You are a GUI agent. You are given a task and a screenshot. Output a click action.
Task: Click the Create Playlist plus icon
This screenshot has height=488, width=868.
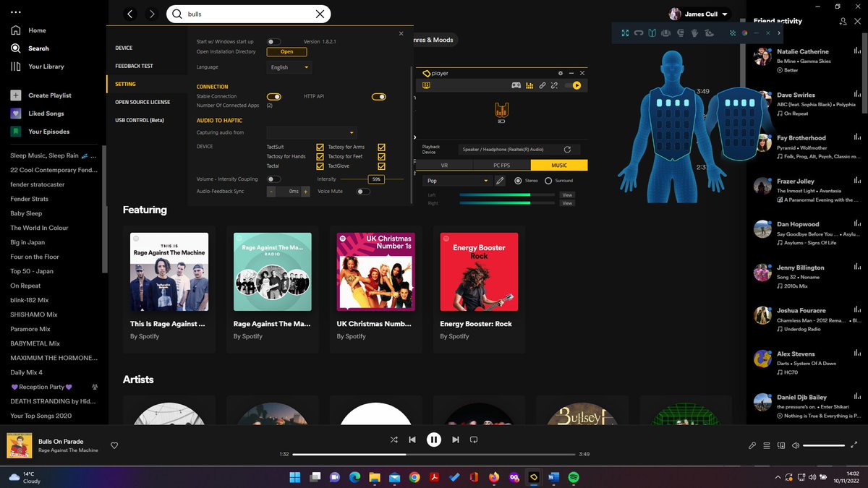15,95
